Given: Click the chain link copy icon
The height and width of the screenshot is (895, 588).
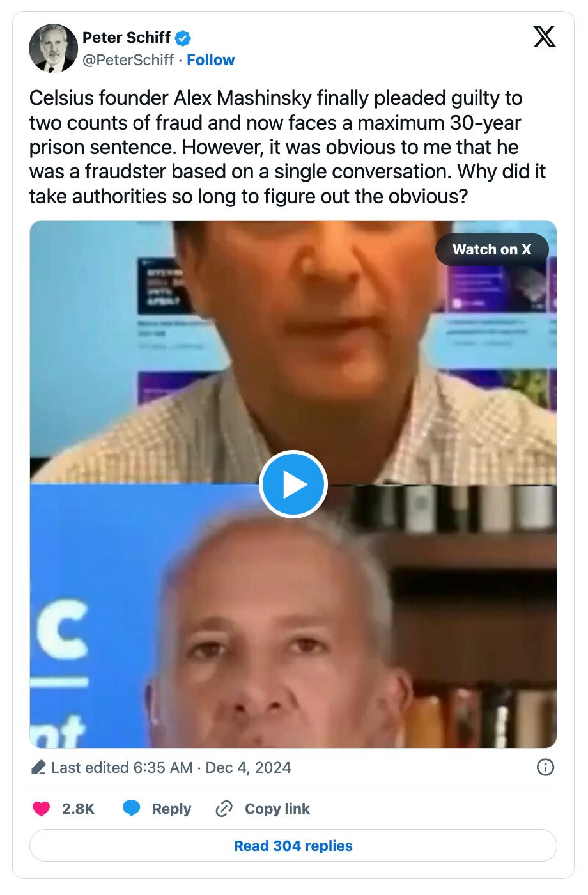Looking at the screenshot, I should coord(224,809).
